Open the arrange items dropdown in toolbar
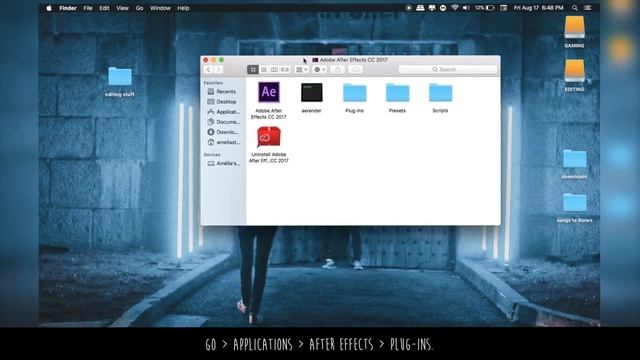Screen dimensions: 640x360 click(302, 70)
